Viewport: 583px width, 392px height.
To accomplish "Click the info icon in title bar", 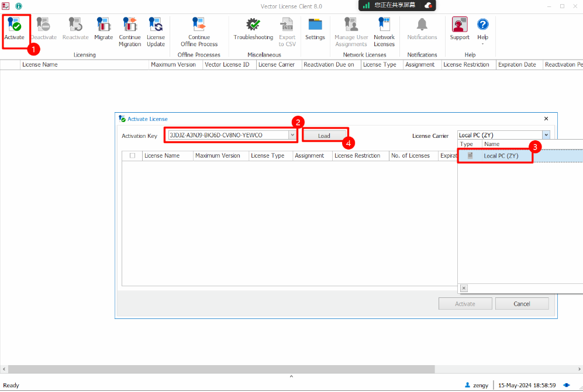I will tap(19, 6).
